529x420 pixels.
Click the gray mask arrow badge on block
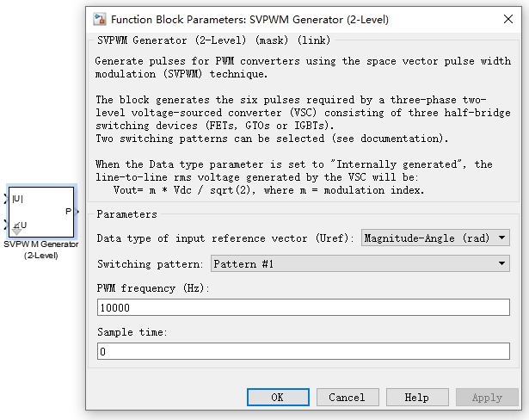click(16, 231)
